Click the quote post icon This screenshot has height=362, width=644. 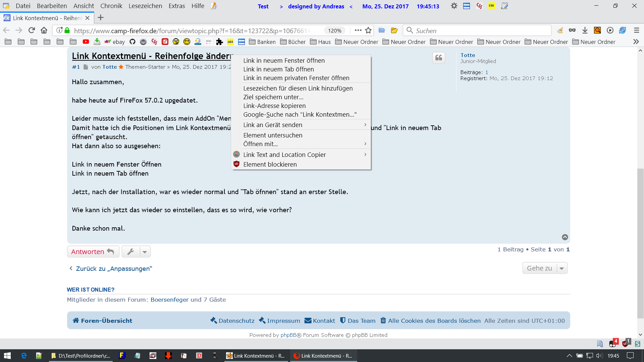click(438, 58)
